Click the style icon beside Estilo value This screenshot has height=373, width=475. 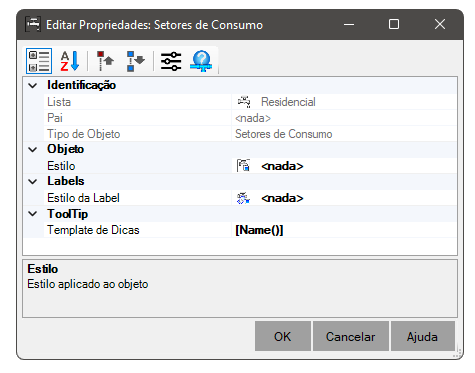243,166
